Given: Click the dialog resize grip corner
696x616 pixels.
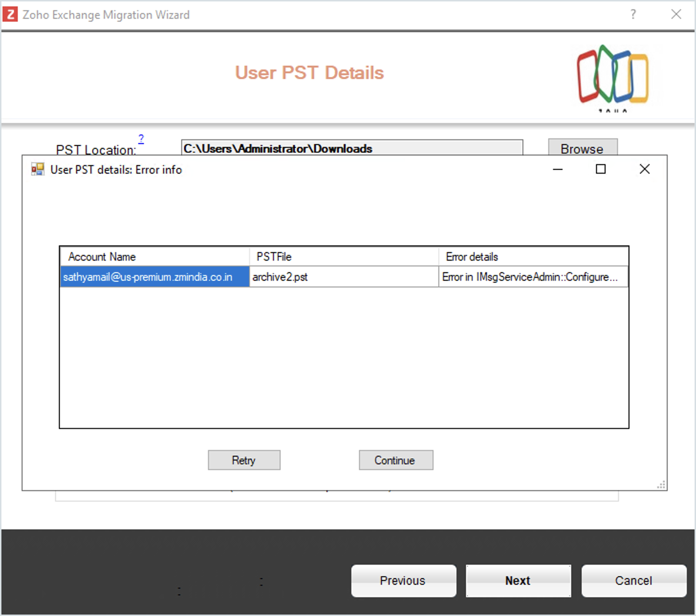Looking at the screenshot, I should pyautogui.click(x=661, y=485).
